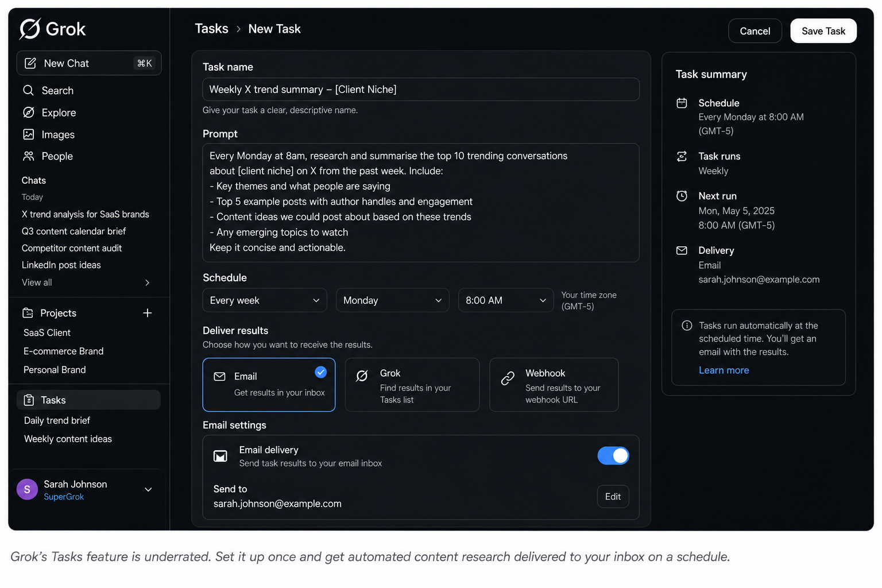This screenshot has width=882, height=588.
Task: Click the Search magnifier icon
Action: click(28, 90)
